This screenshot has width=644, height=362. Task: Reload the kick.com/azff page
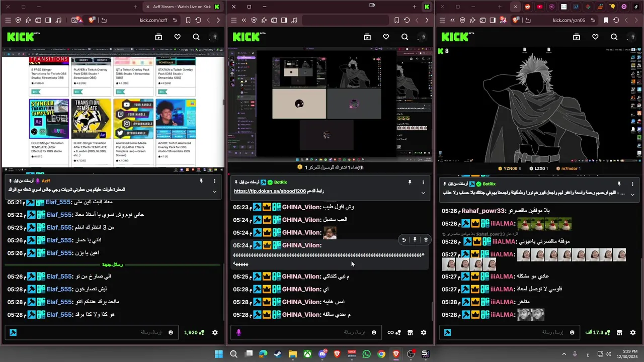coord(198,20)
